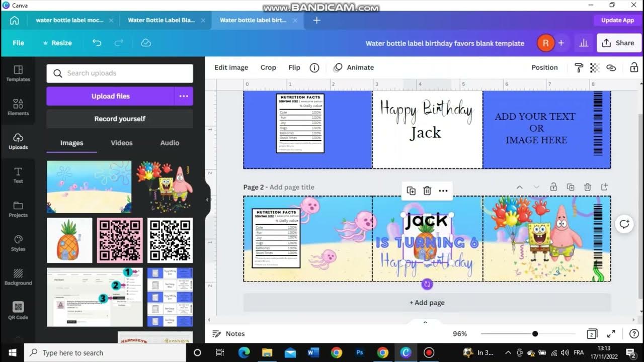Open the Position panel

click(x=544, y=67)
